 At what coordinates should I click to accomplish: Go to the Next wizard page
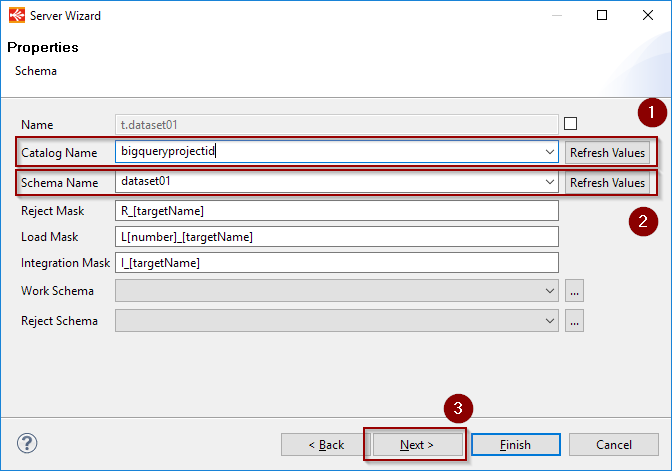tap(417, 444)
